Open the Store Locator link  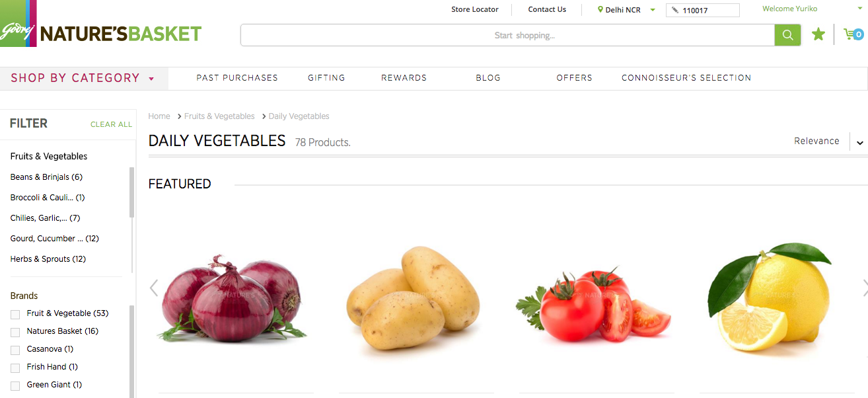[x=475, y=9]
